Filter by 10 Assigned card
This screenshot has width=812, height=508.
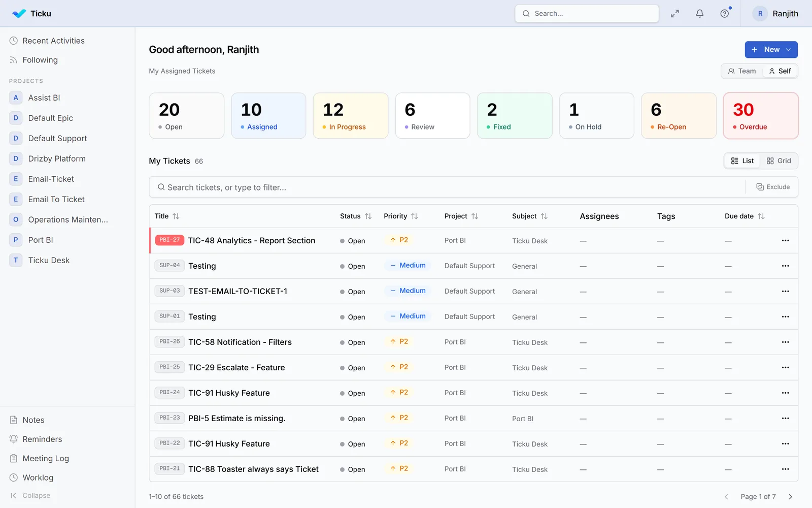(x=268, y=116)
